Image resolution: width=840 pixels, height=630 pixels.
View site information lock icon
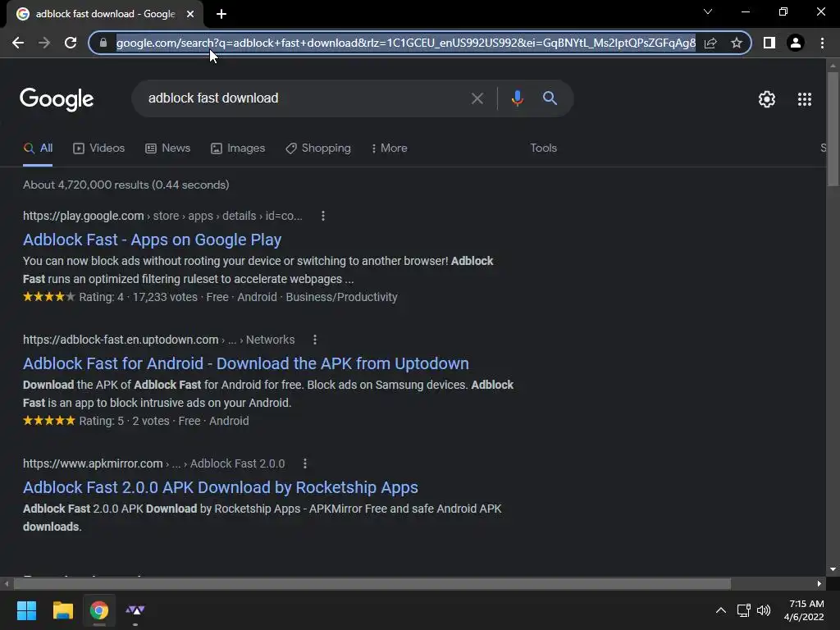(103, 43)
